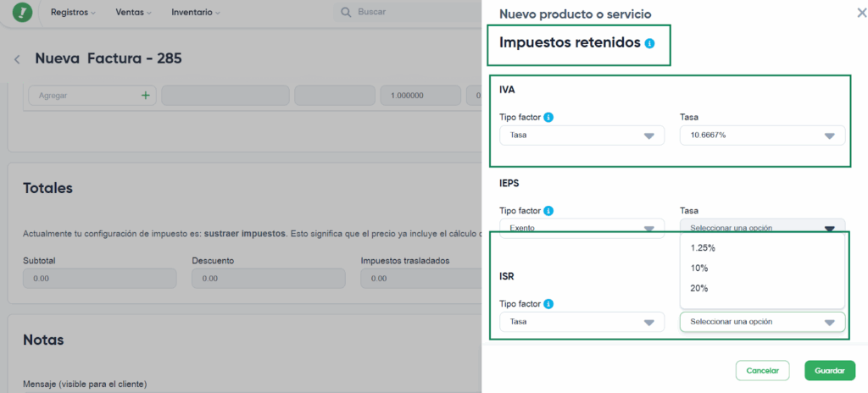Click info icon beside IEPS Tipo factor
868x393 pixels.
pos(548,210)
